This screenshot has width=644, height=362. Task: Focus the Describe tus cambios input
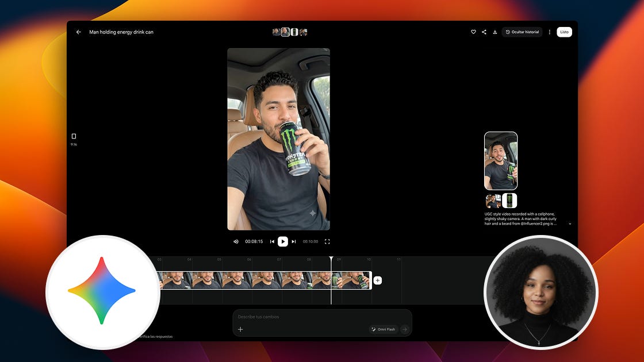[322, 317]
